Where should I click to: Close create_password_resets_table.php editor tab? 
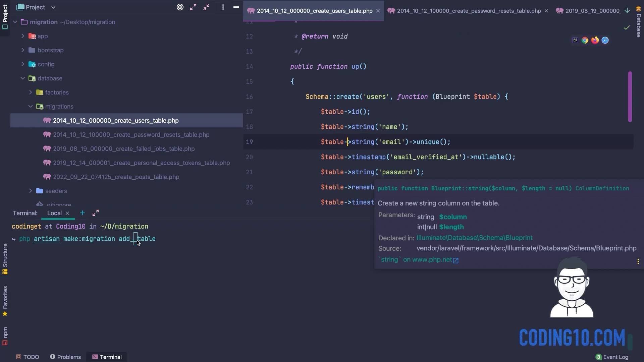click(x=546, y=11)
